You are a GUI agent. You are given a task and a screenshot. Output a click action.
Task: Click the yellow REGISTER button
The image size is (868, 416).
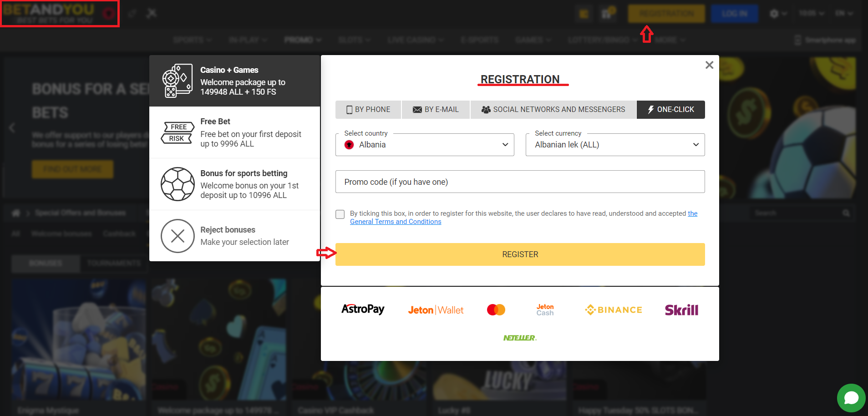pyautogui.click(x=520, y=254)
